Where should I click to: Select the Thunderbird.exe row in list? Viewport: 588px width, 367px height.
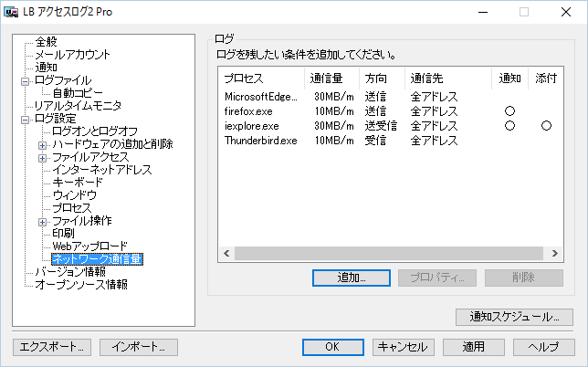[x=260, y=140]
